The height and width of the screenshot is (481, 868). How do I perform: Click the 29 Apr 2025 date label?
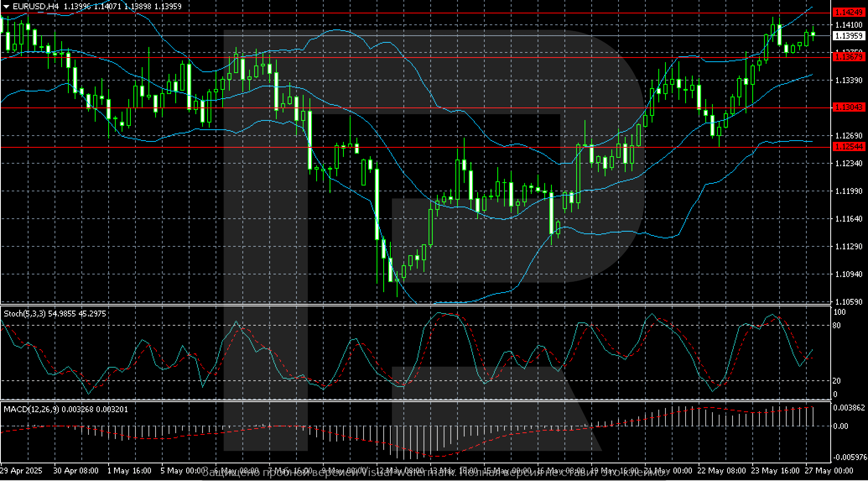[21, 471]
